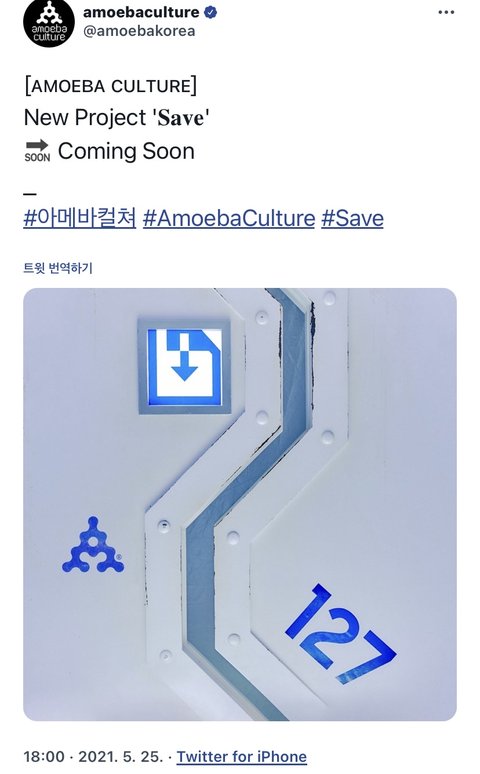The image size is (480, 774).
Task: Click the Twitter for iPhone source link
Action: click(x=241, y=756)
